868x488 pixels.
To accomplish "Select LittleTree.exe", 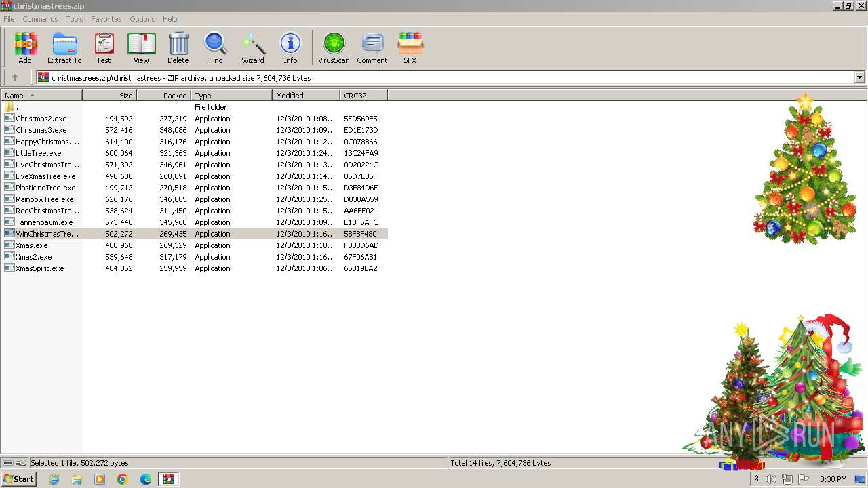I will pos(39,153).
